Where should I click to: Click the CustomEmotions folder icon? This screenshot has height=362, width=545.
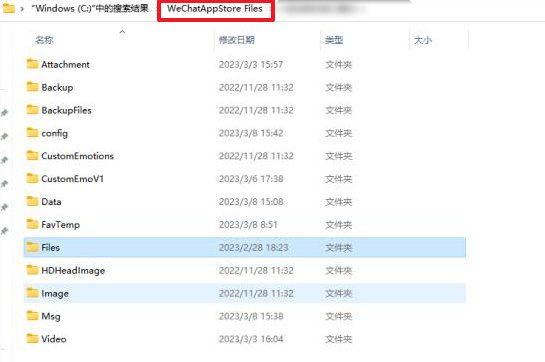[x=32, y=155]
